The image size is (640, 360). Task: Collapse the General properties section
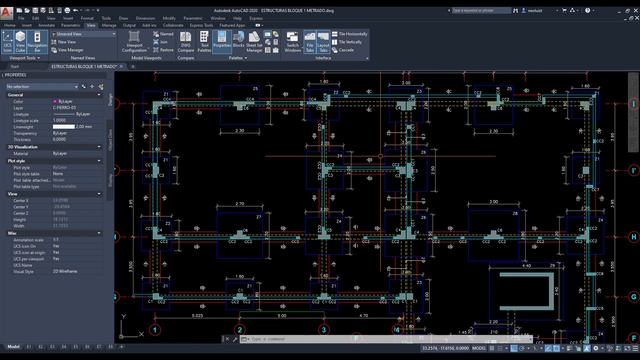coord(99,95)
